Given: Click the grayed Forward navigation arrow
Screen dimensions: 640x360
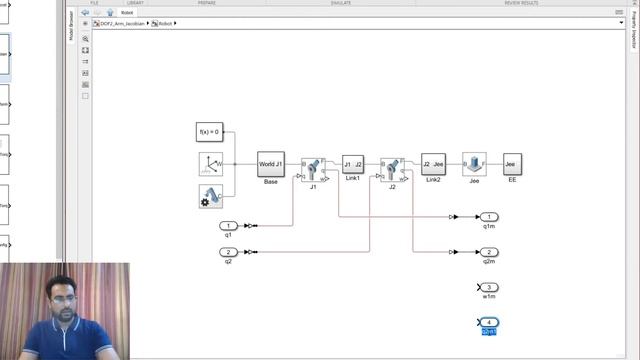Looking at the screenshot, I should tap(97, 13).
